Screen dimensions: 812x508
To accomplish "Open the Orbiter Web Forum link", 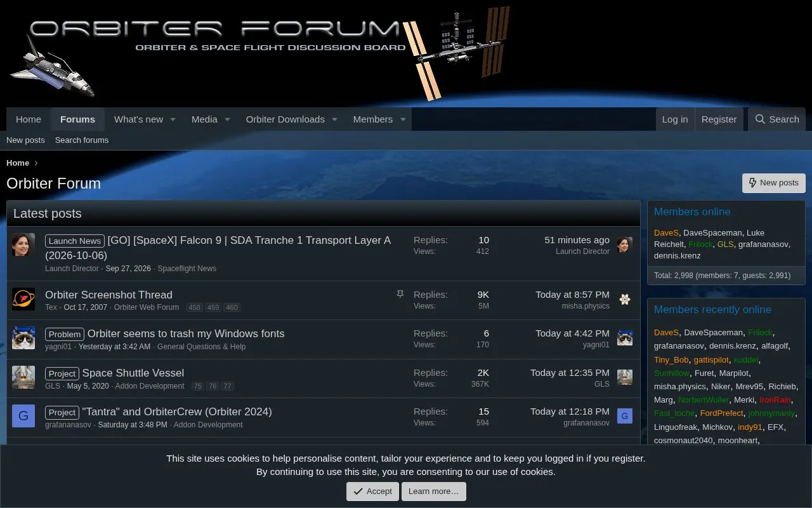I will pos(147,307).
